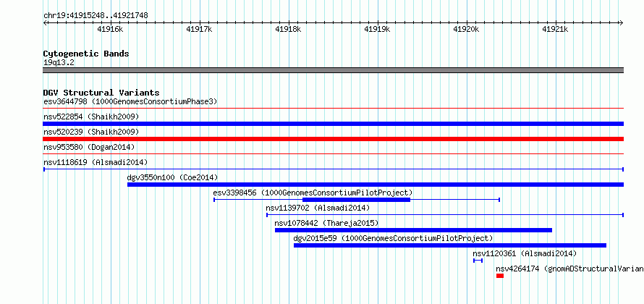This screenshot has width=644, height=304.
Task: Click the DGV Structural Variants track title
Action: pyautogui.click(x=101, y=93)
